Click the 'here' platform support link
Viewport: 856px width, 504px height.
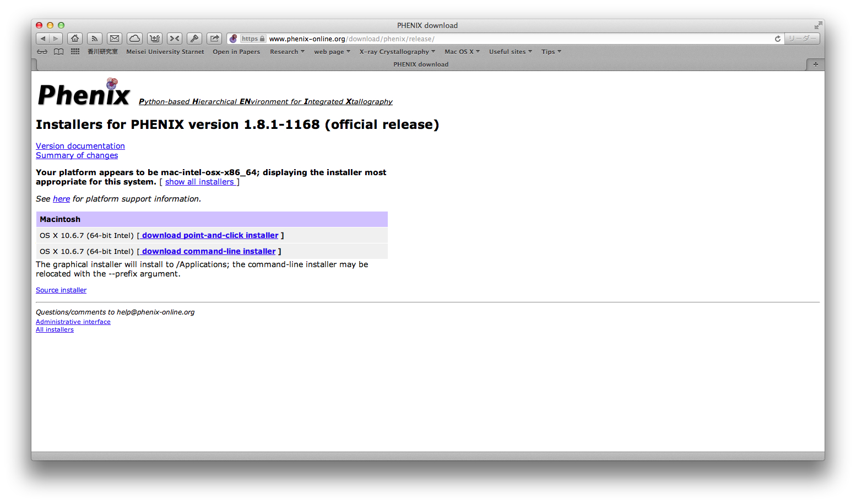coord(62,199)
